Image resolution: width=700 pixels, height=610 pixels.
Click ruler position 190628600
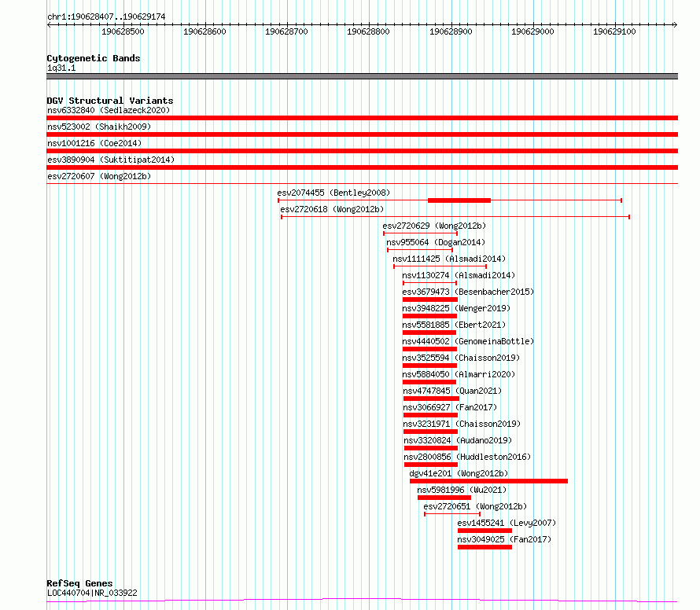click(x=204, y=31)
